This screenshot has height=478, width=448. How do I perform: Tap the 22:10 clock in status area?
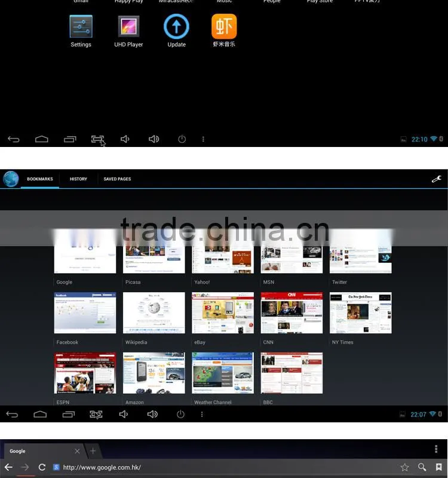419,139
